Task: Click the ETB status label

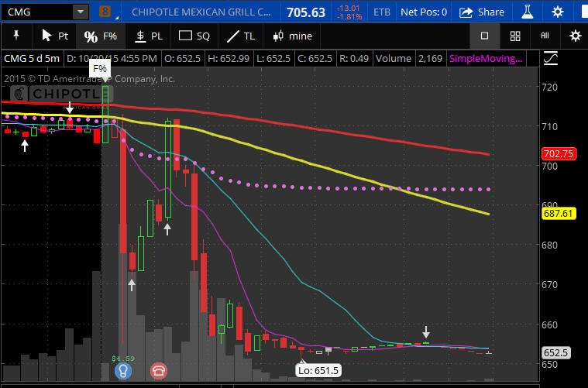Action: click(381, 12)
